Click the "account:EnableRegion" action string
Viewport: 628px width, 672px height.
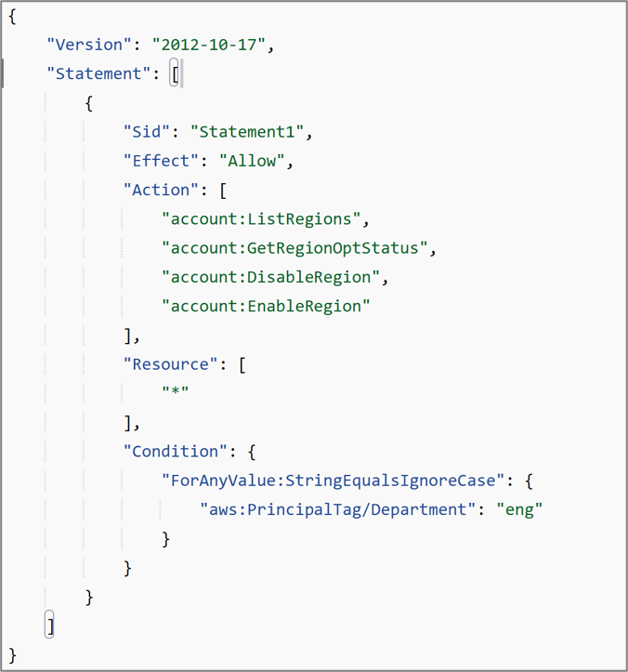click(x=266, y=306)
